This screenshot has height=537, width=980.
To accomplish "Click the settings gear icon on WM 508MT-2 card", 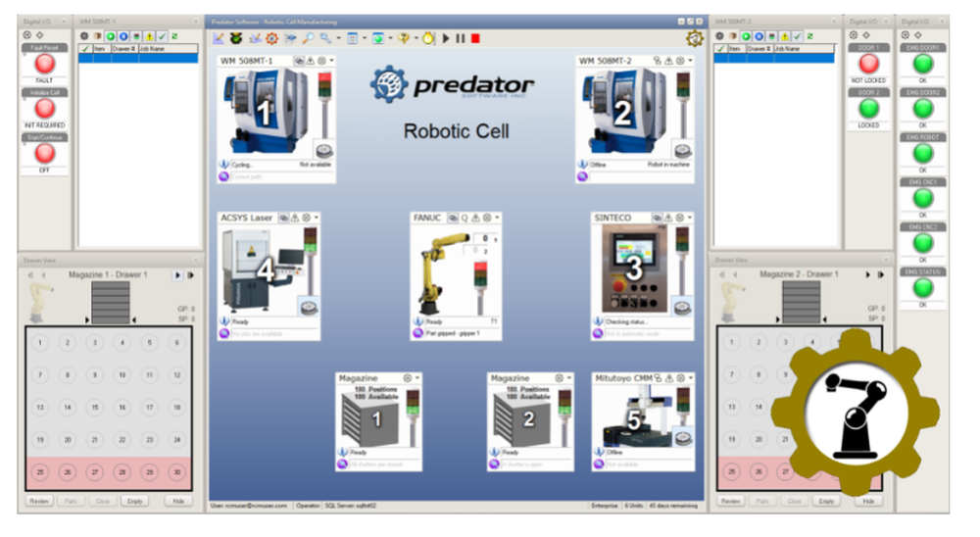I will tap(680, 61).
